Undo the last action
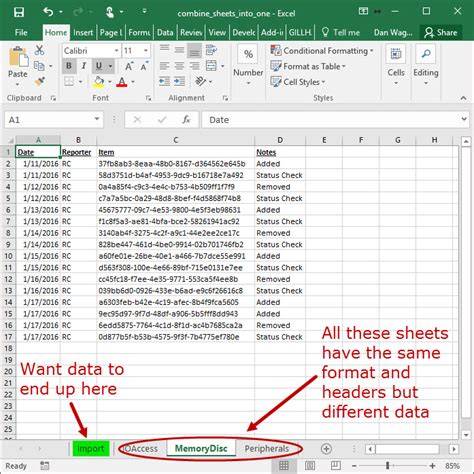The height and width of the screenshot is (474, 474). [x=48, y=12]
